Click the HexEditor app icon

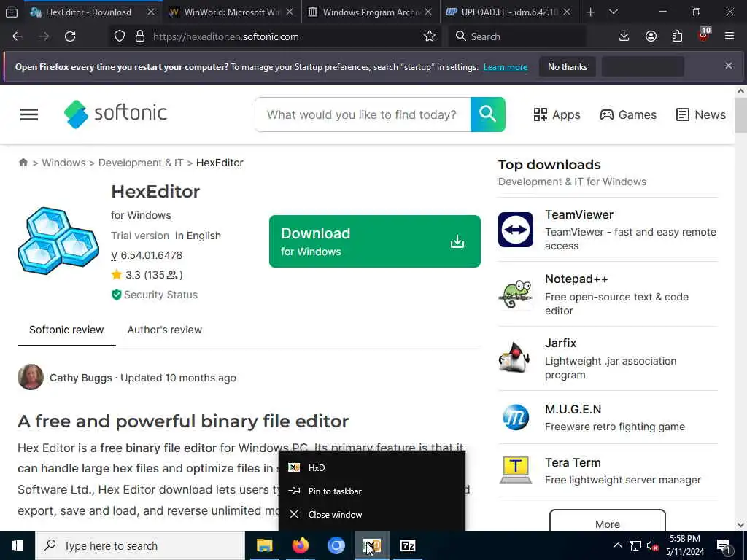[58, 241]
